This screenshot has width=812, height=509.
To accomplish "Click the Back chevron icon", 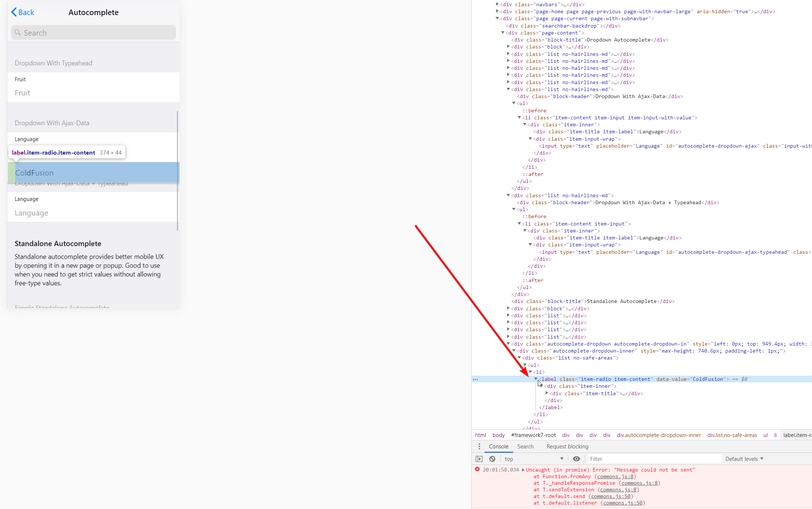I will tap(14, 12).
